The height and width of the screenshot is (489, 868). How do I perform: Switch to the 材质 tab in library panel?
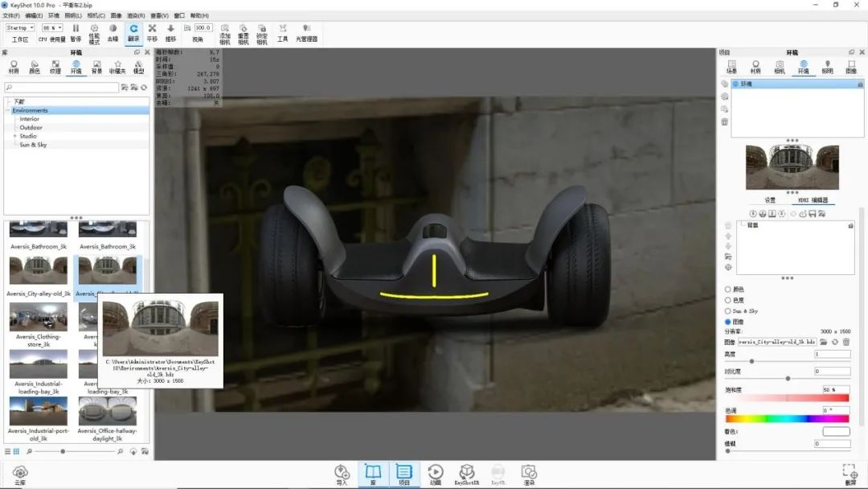coord(14,66)
